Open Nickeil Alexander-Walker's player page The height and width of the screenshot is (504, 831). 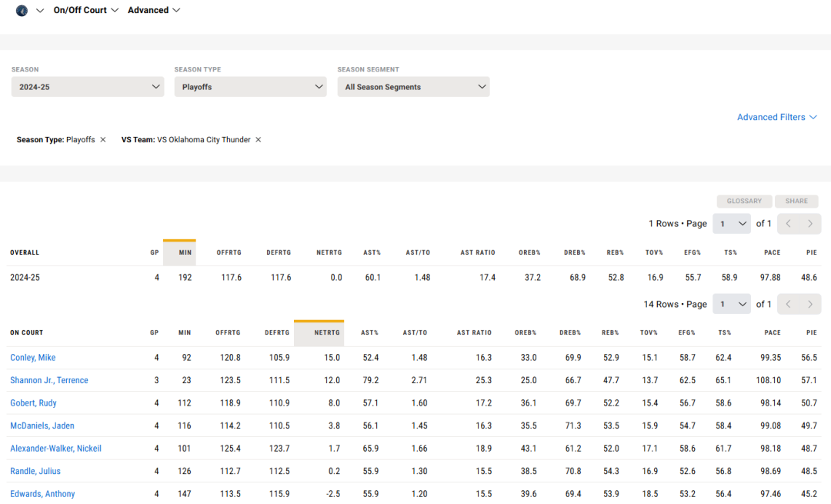pos(55,449)
